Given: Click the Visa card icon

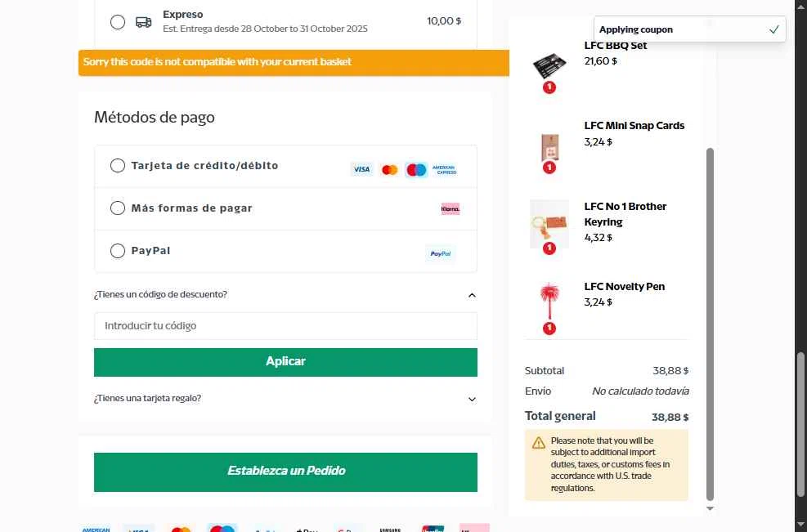Looking at the screenshot, I should coord(361,170).
